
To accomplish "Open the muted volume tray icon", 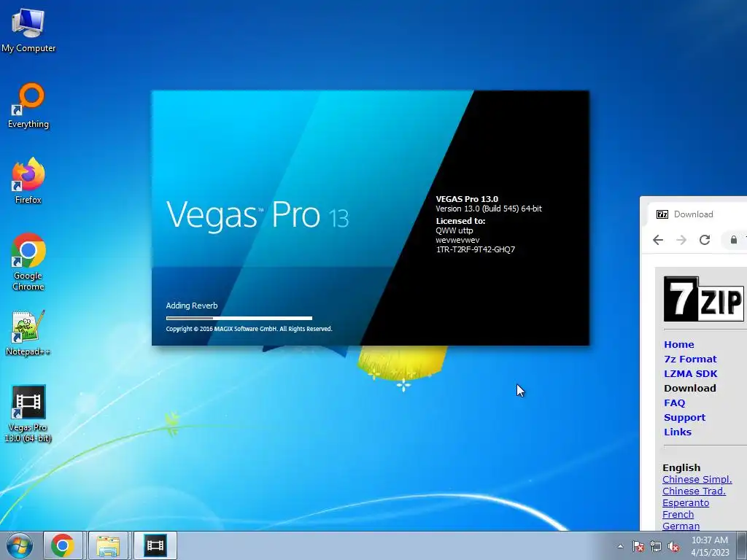I will coord(673,546).
